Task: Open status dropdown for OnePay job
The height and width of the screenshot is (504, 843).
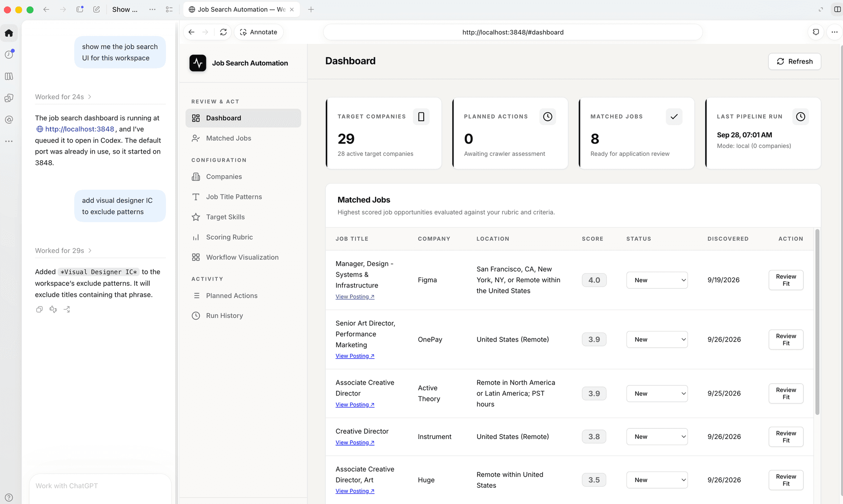Action: (657, 339)
